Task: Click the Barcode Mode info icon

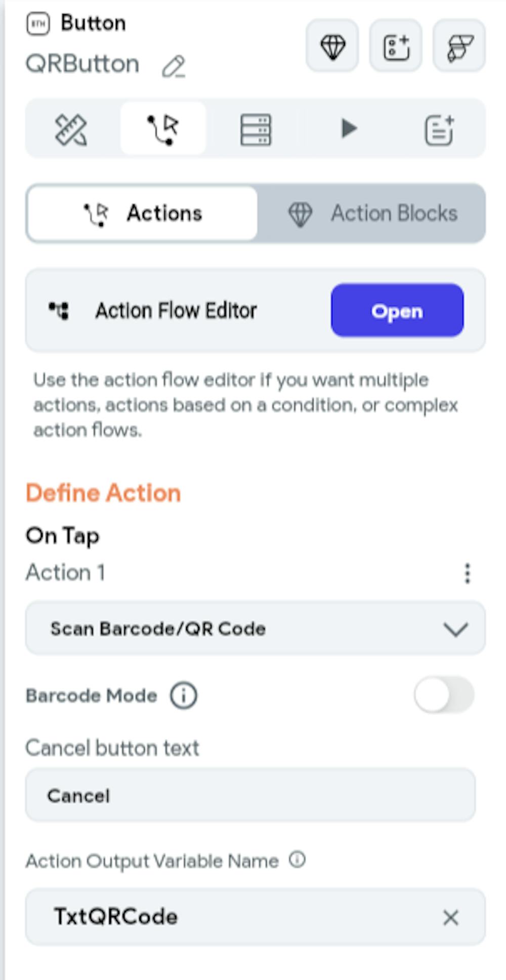Action: [183, 696]
